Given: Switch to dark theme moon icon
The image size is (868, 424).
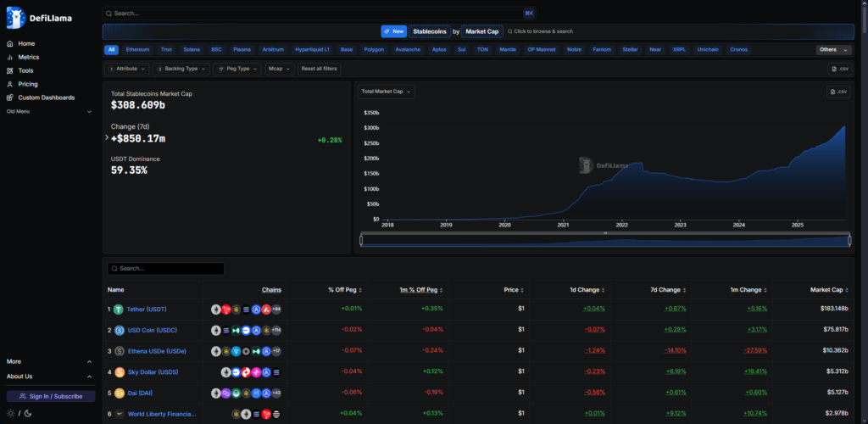Looking at the screenshot, I should click(x=28, y=413).
